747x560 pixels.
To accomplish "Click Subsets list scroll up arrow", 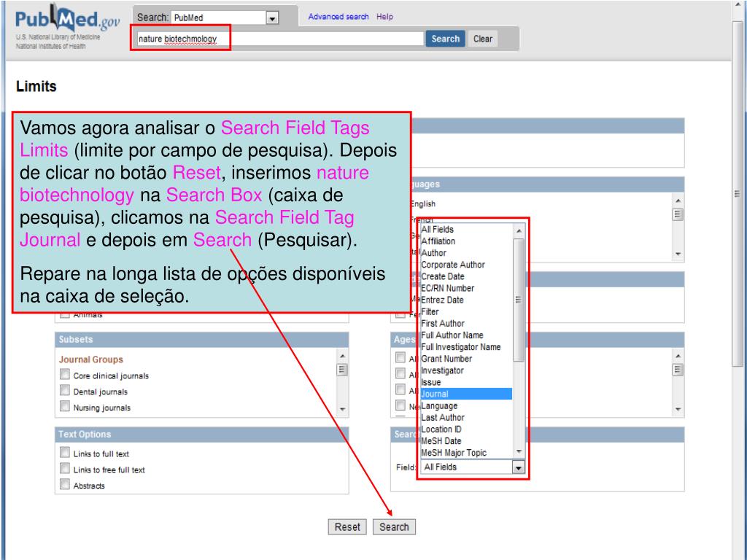I will 342,356.
